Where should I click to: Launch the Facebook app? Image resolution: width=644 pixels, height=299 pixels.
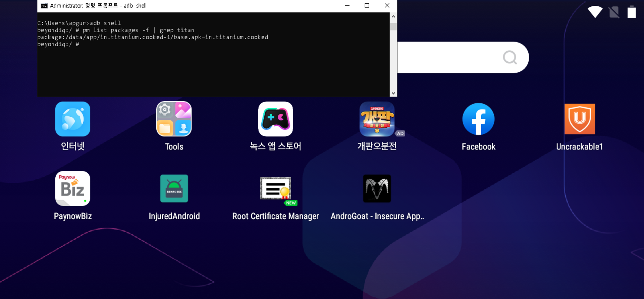478,119
